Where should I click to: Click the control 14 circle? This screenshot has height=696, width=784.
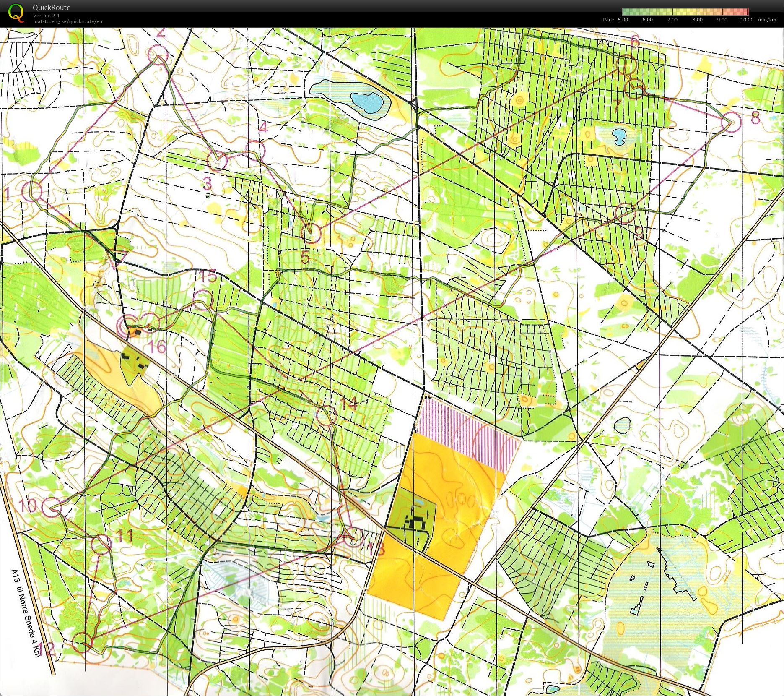tap(326, 416)
